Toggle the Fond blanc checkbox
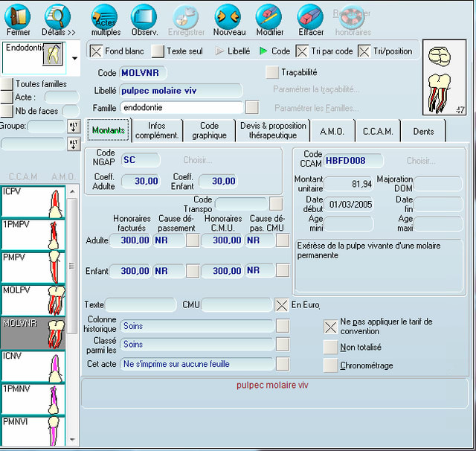This screenshot has width=476, height=451. (96, 51)
